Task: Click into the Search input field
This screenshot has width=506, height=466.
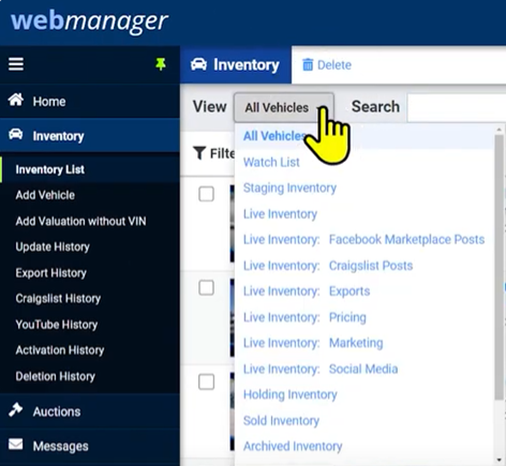Action: pyautogui.click(x=456, y=108)
